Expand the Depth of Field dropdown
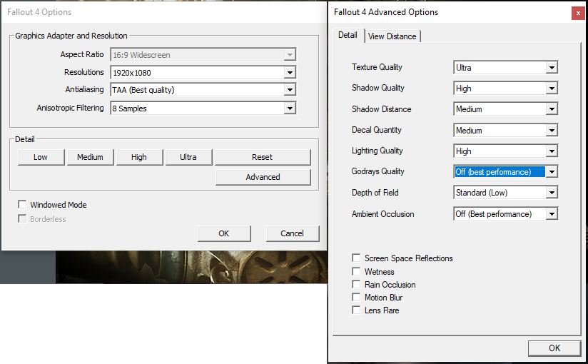588x364 pixels. (x=505, y=193)
